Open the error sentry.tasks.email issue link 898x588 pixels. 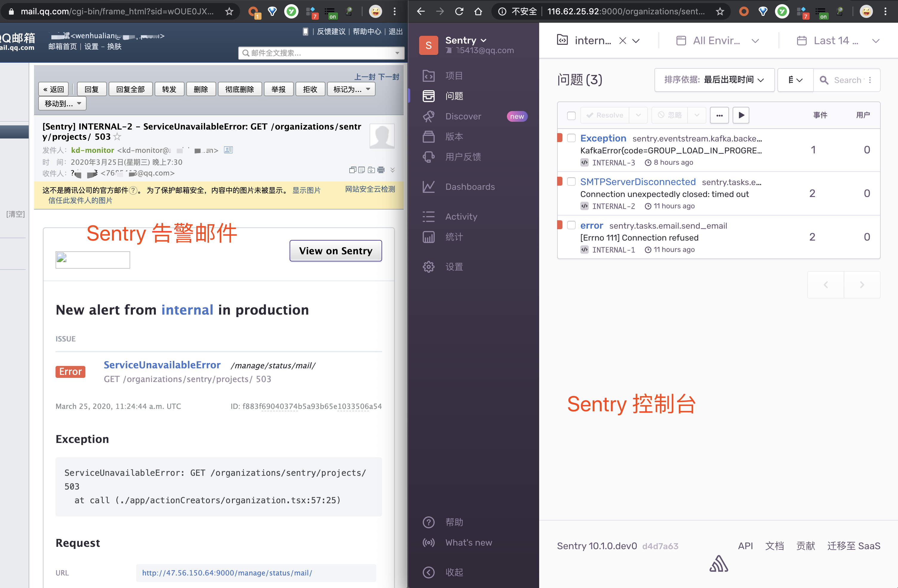(x=591, y=226)
